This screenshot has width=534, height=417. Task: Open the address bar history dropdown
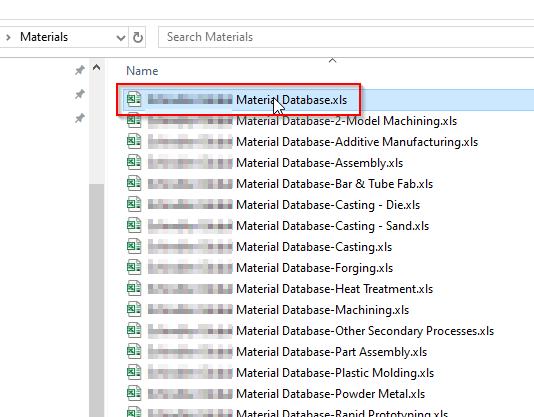(x=121, y=37)
